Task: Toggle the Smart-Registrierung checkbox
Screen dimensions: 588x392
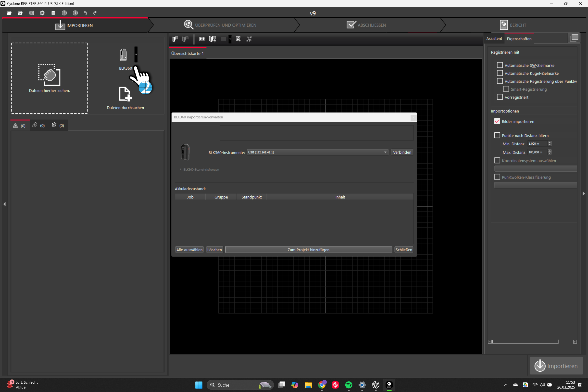Action: (506, 89)
